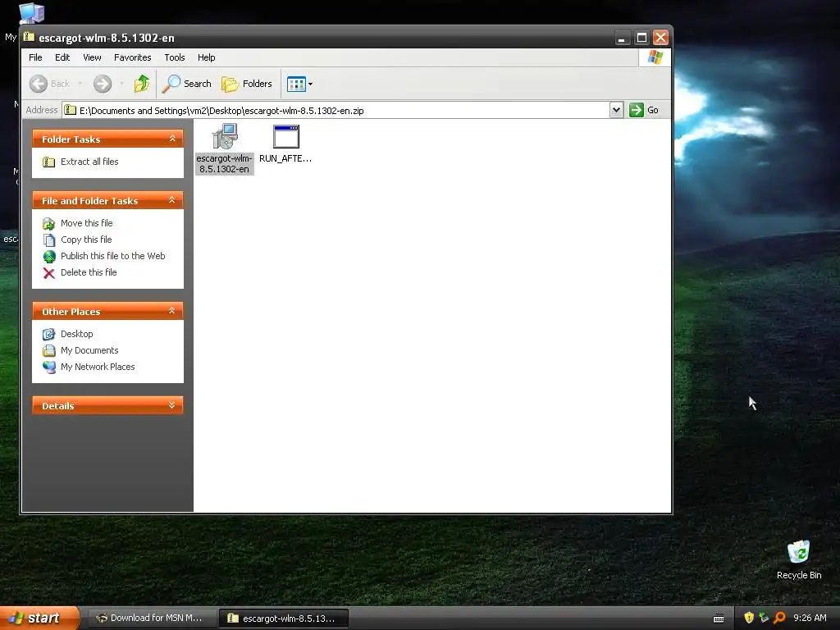Open the Back history dropdown arrow
Image resolution: width=840 pixels, height=630 pixels.
point(80,84)
